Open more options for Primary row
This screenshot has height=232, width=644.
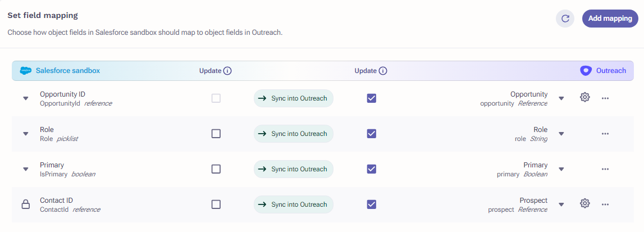pos(605,169)
